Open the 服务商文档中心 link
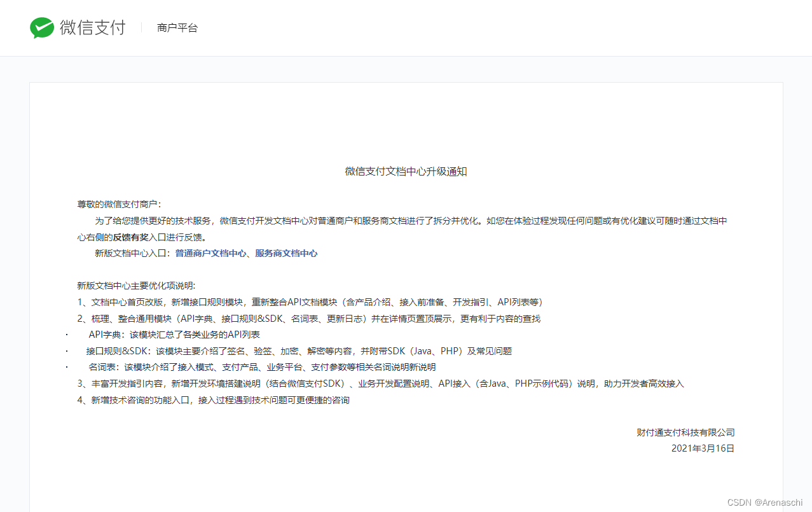 pyautogui.click(x=287, y=253)
